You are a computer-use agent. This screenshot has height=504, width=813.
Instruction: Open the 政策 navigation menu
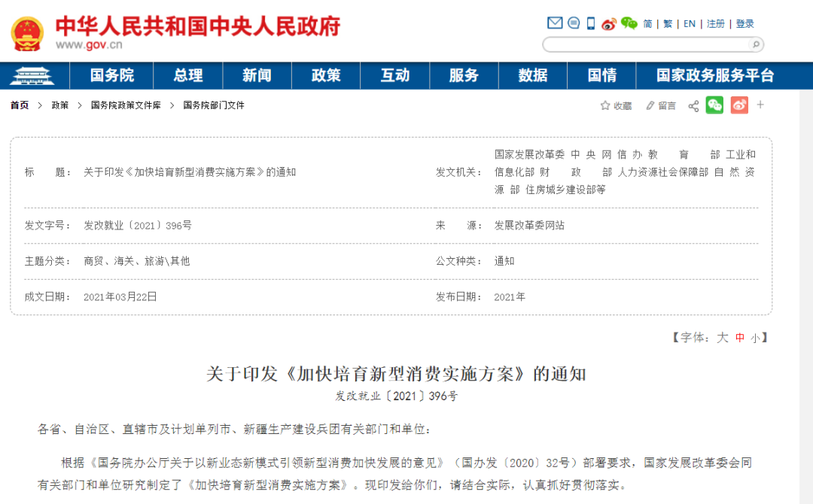coord(326,75)
